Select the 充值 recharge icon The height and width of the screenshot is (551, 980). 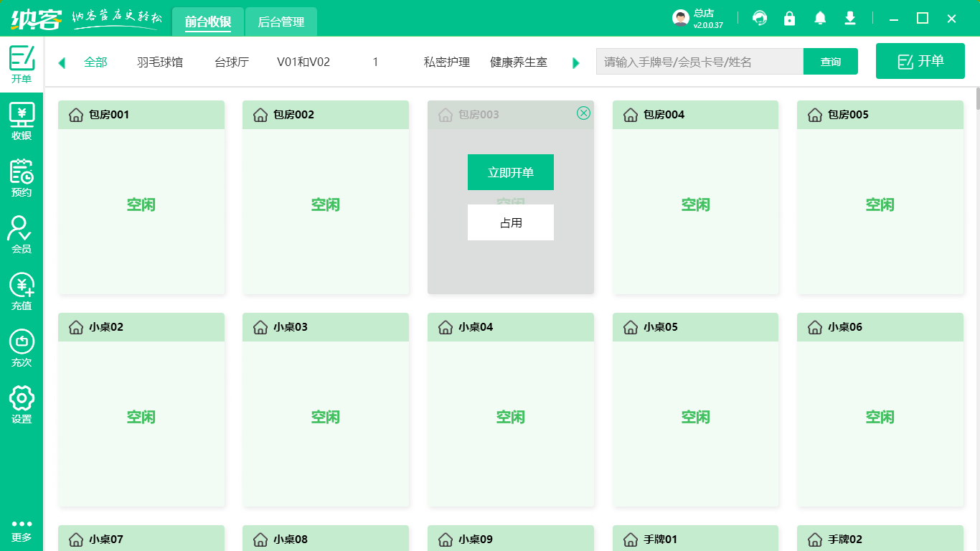22,291
